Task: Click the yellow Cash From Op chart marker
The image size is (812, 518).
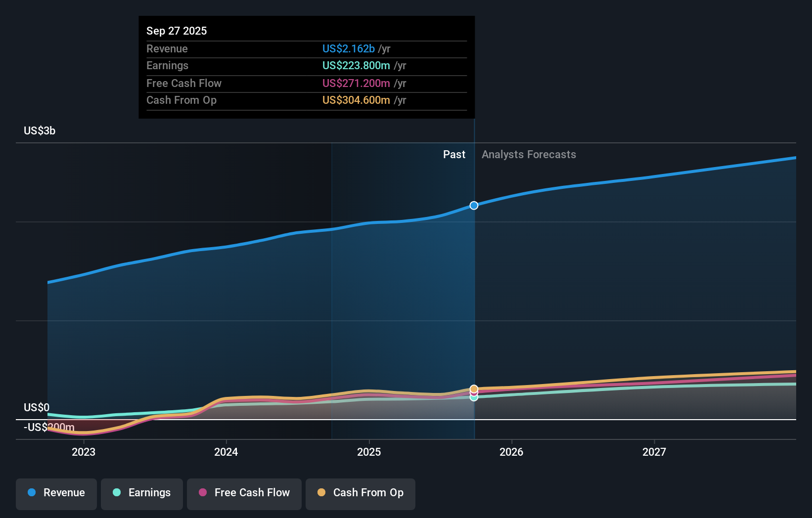Action: (x=474, y=388)
